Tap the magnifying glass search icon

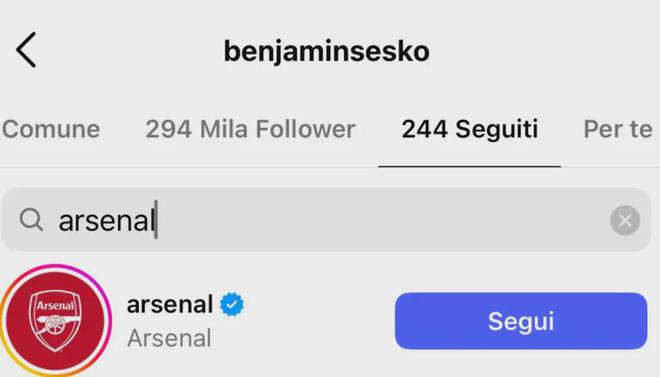coord(31,220)
